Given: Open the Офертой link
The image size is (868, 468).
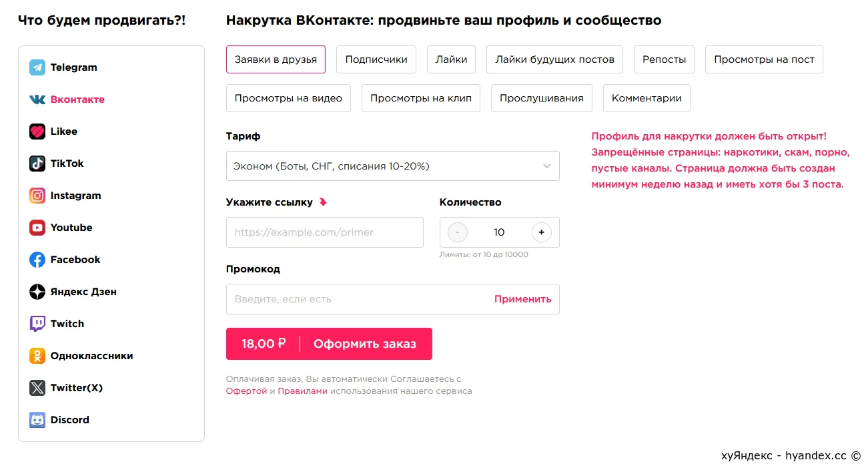Looking at the screenshot, I should tap(246, 391).
